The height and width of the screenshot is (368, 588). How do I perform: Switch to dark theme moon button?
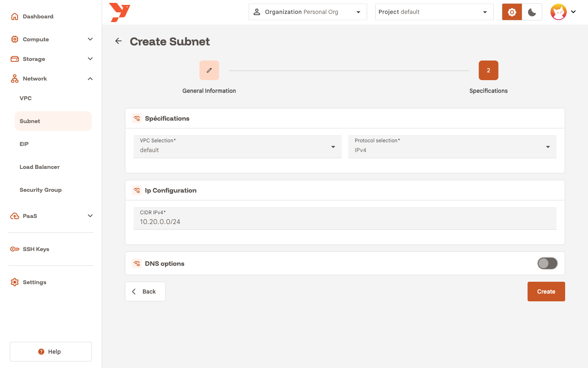(x=532, y=12)
